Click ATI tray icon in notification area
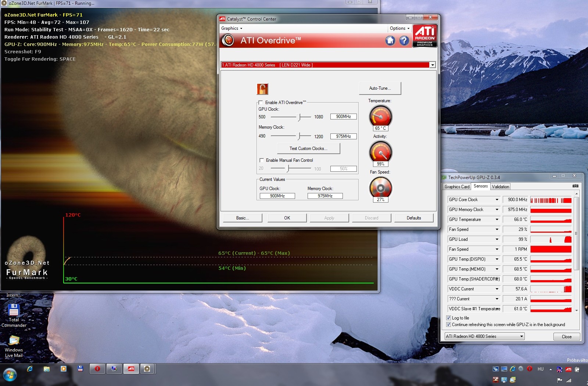Image resolution: width=588 pixels, height=386 pixels. [569, 369]
